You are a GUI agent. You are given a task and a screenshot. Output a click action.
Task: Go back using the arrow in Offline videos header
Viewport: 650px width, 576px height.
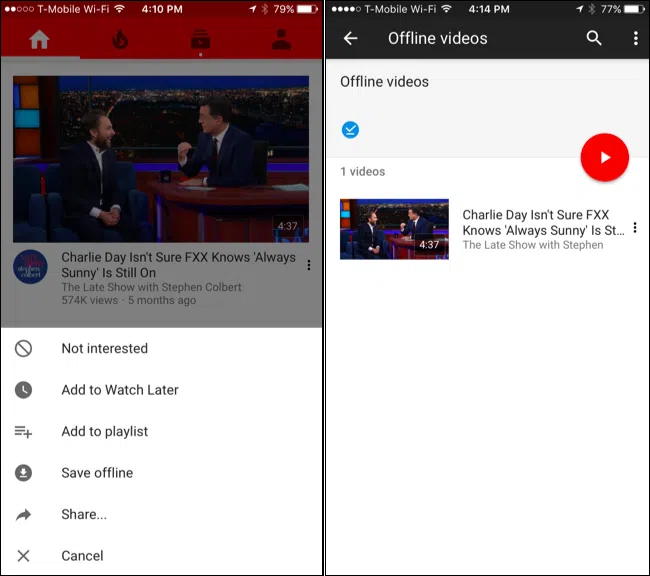pos(350,39)
